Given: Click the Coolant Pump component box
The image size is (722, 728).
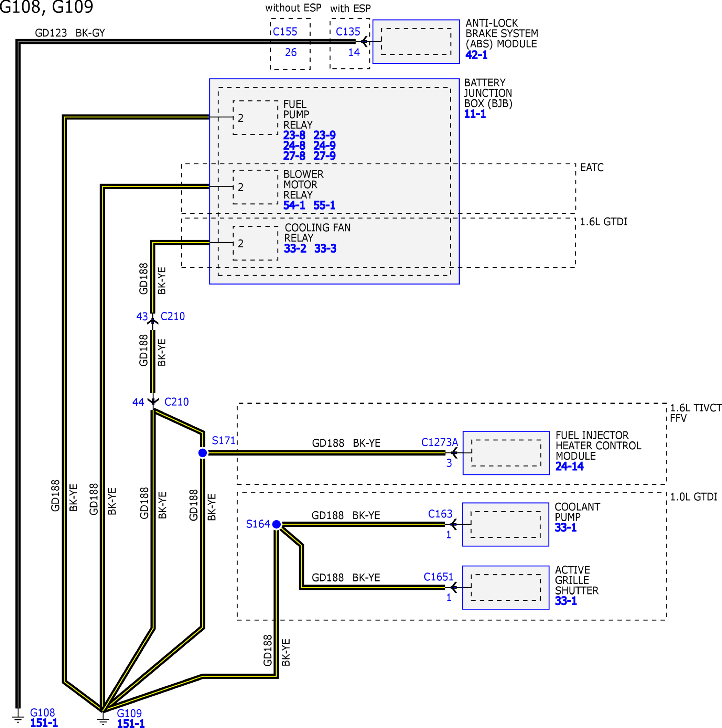Looking at the screenshot, I should 505,524.
